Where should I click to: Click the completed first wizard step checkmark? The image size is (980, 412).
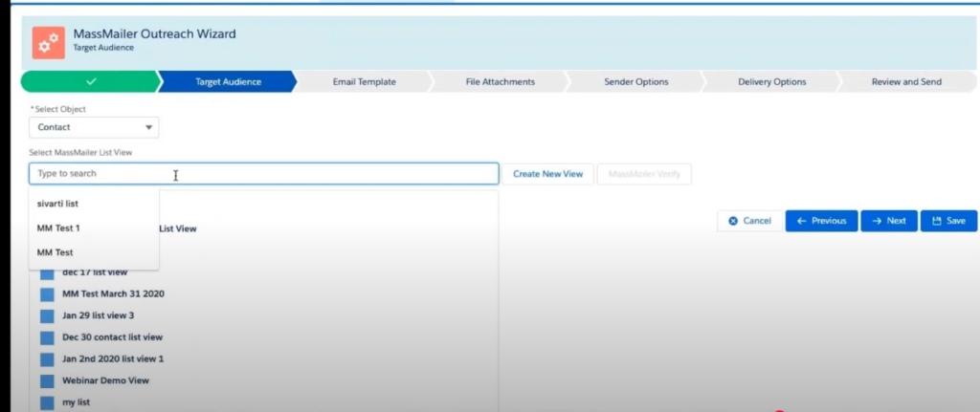point(91,82)
